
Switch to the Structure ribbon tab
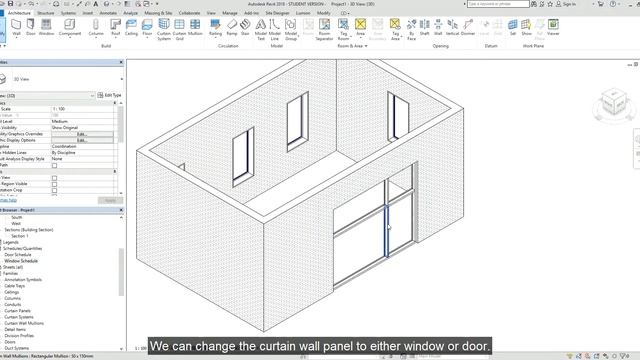pos(46,13)
